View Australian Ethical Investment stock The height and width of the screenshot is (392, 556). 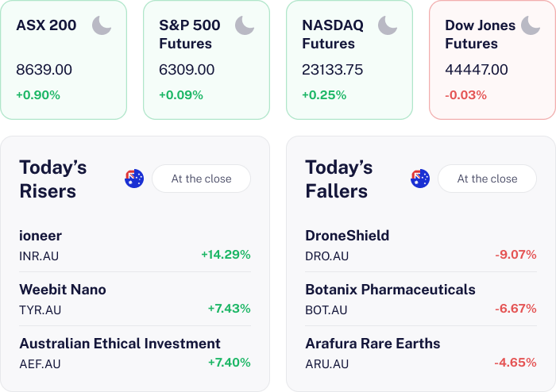click(x=120, y=344)
